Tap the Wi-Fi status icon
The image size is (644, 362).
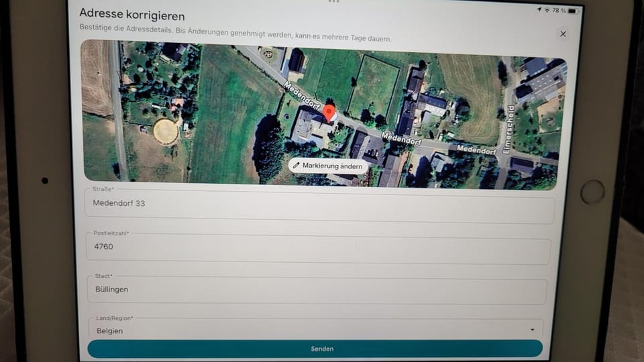coord(547,11)
